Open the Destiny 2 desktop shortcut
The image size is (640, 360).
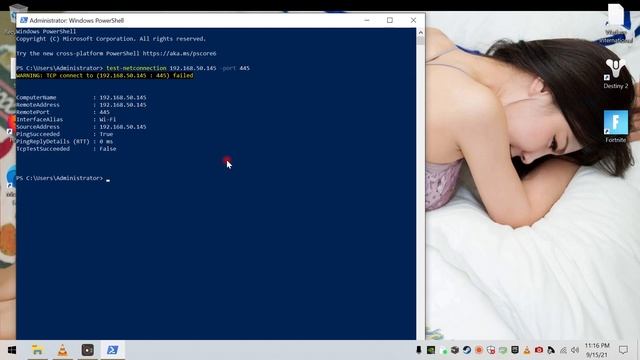click(x=616, y=74)
